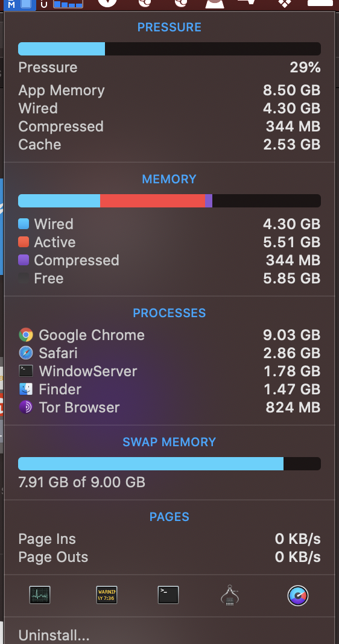The height and width of the screenshot is (644, 339).
Task: Toggle the memory menu bar item
Action: (x=19, y=4)
